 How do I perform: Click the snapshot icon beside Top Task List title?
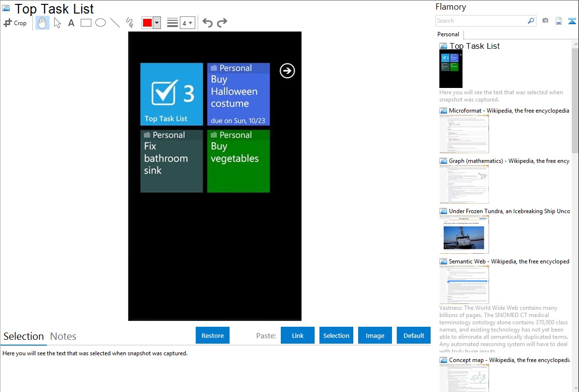pos(6,8)
